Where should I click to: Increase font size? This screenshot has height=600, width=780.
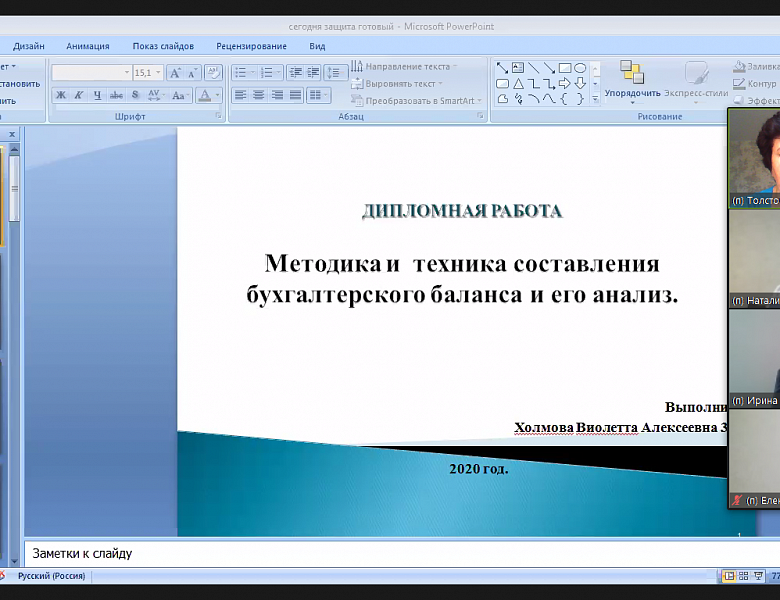(x=175, y=73)
